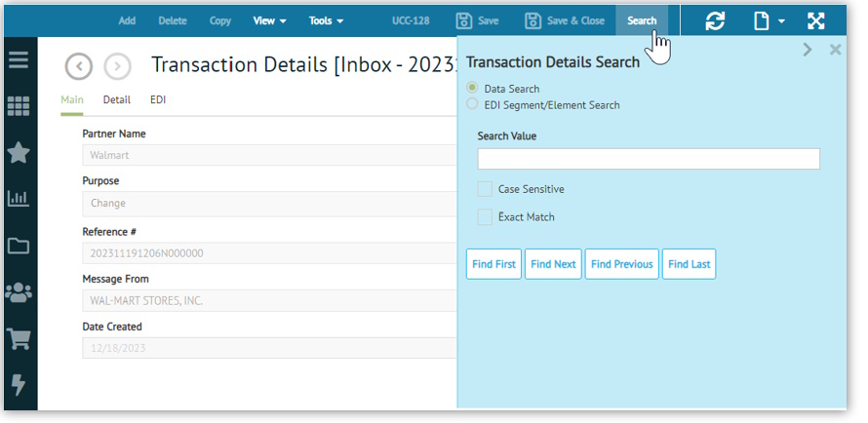Image resolution: width=868 pixels, height=423 pixels.
Task: Select EDI Segment/Element Search option
Action: tap(473, 104)
